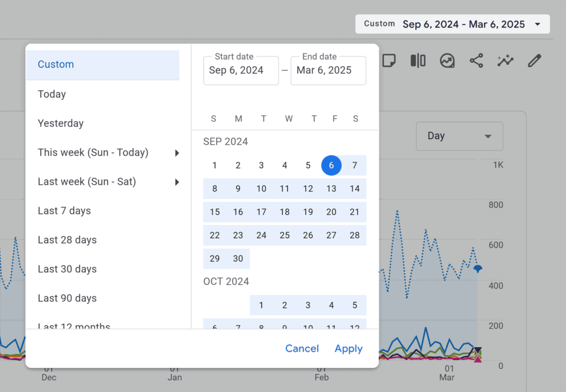
Task: Open the comparison tool icon
Action: pos(418,61)
